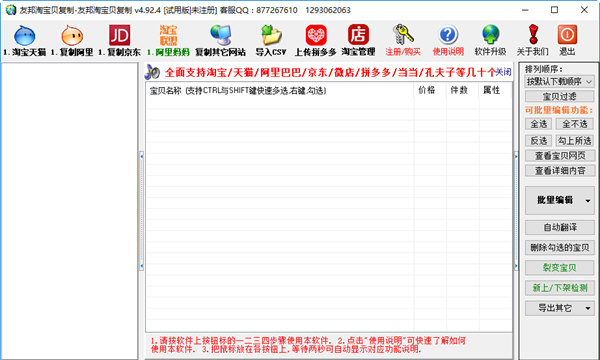This screenshot has height=360, width=600.
Task: Open the 阿里妈妈 淘宝联盟 icon
Action: click(168, 40)
